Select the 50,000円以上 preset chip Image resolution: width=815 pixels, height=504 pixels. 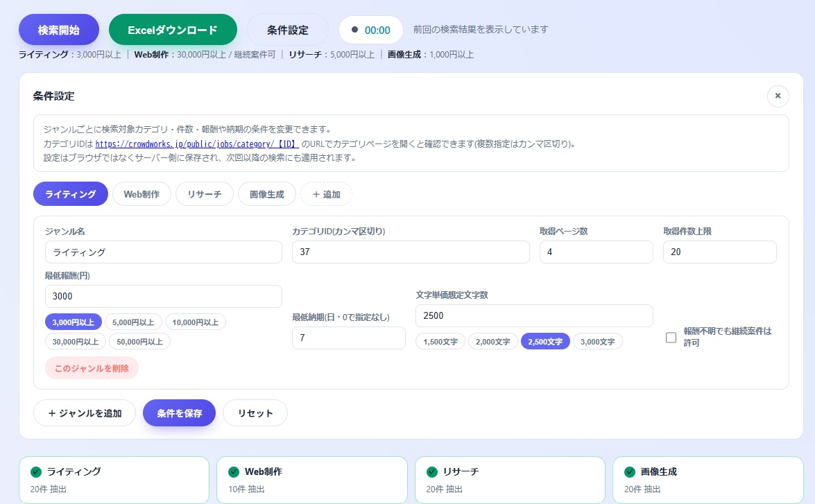(x=140, y=341)
